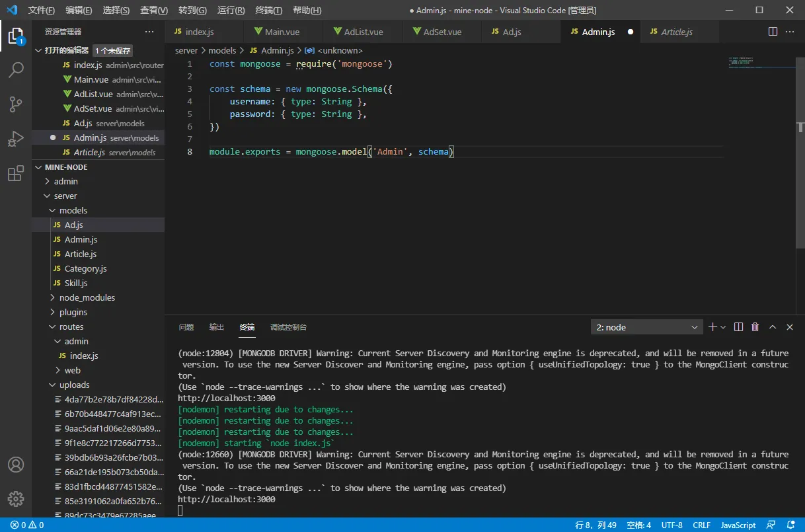This screenshot has height=532, width=805.
Task: Open the Search view in activity bar
Action: [x=16, y=69]
